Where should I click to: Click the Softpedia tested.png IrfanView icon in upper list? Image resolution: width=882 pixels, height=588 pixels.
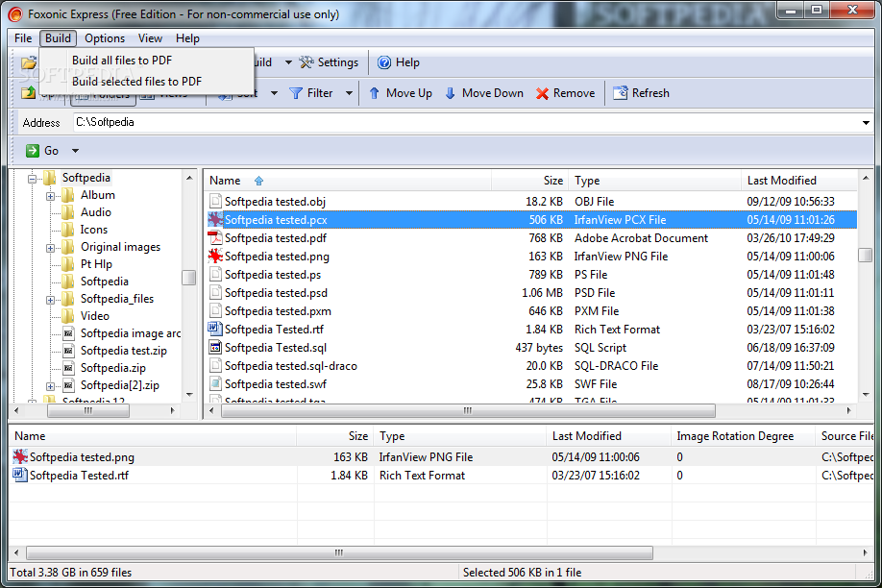[x=215, y=256]
